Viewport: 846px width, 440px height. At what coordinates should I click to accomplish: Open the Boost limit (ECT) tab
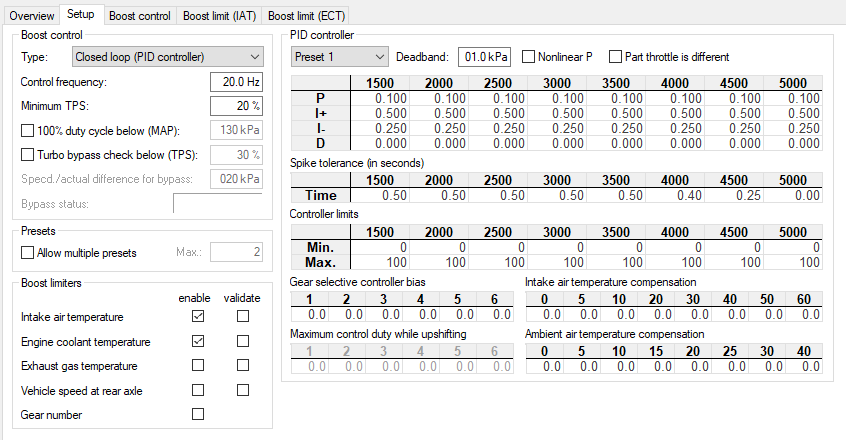click(306, 16)
